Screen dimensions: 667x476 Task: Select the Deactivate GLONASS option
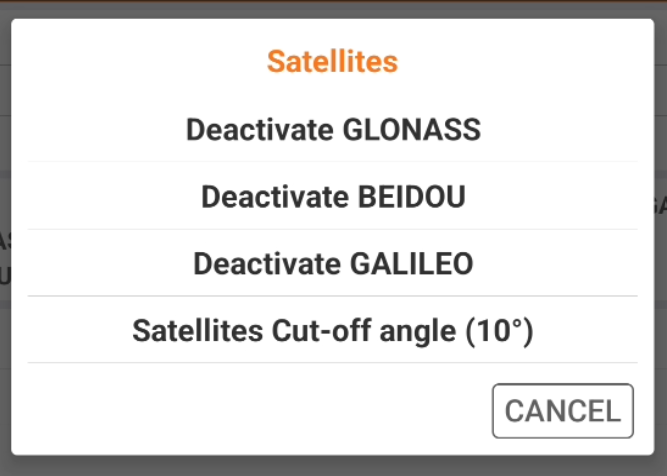pos(333,130)
